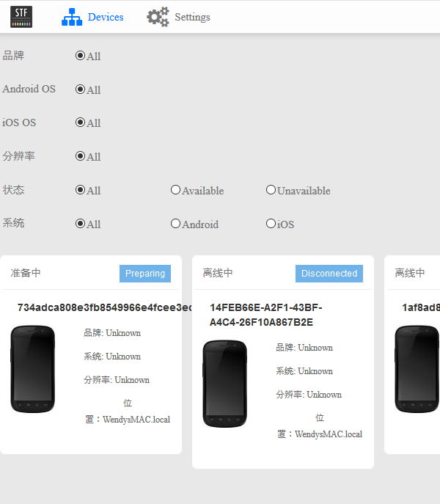Filter status by Available
The width and height of the screenshot is (440, 504).
coord(175,190)
